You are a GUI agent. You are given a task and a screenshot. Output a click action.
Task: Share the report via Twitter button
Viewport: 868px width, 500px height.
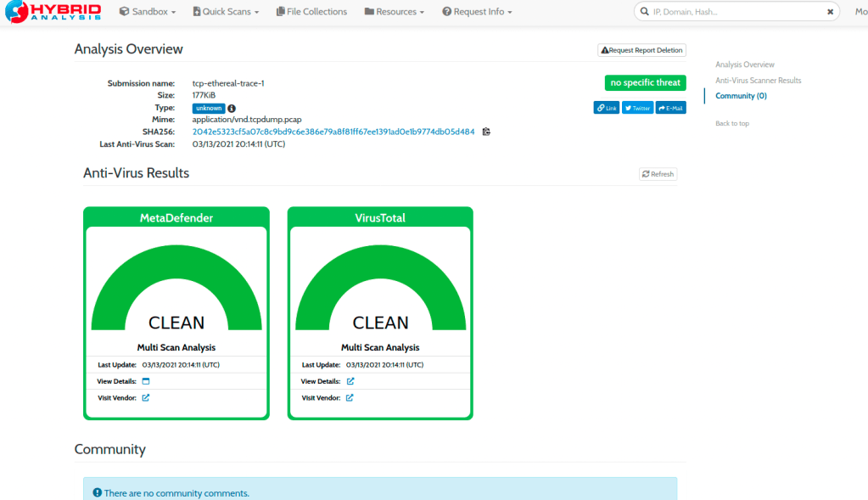tap(637, 108)
